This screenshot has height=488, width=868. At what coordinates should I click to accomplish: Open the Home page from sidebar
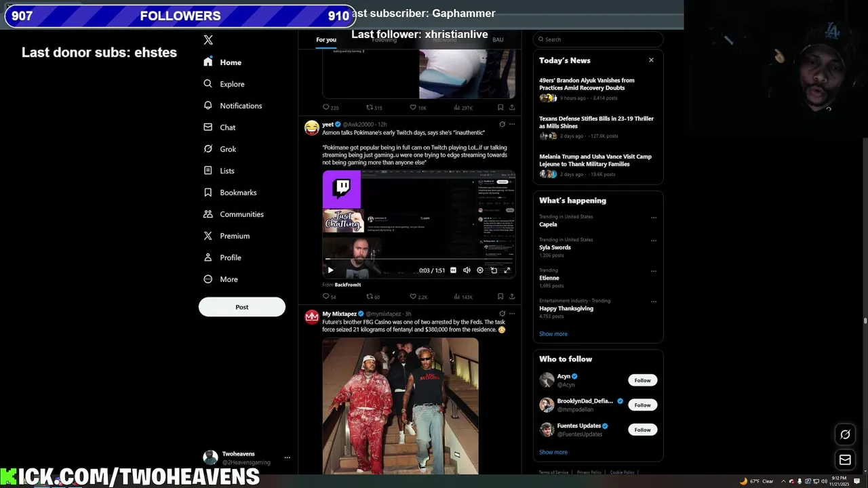pyautogui.click(x=222, y=62)
